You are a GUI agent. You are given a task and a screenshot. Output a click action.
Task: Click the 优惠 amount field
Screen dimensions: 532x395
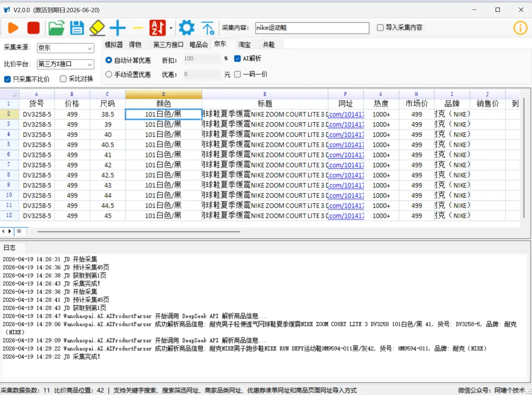202,74
